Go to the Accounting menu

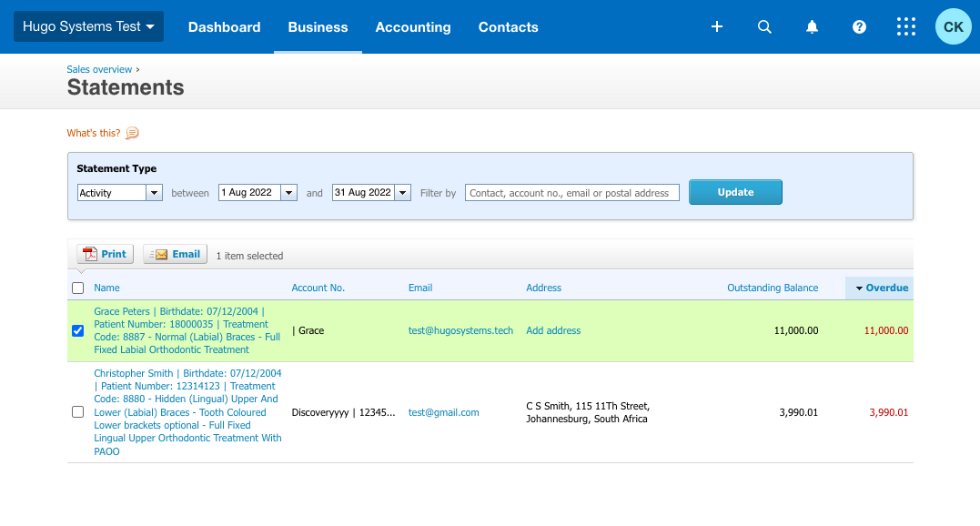coord(413,27)
